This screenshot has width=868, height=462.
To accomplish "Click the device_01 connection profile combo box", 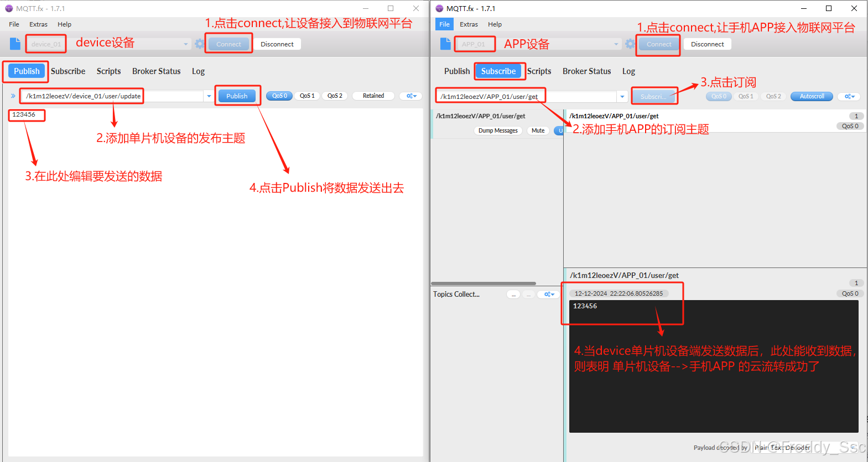I will [x=108, y=44].
